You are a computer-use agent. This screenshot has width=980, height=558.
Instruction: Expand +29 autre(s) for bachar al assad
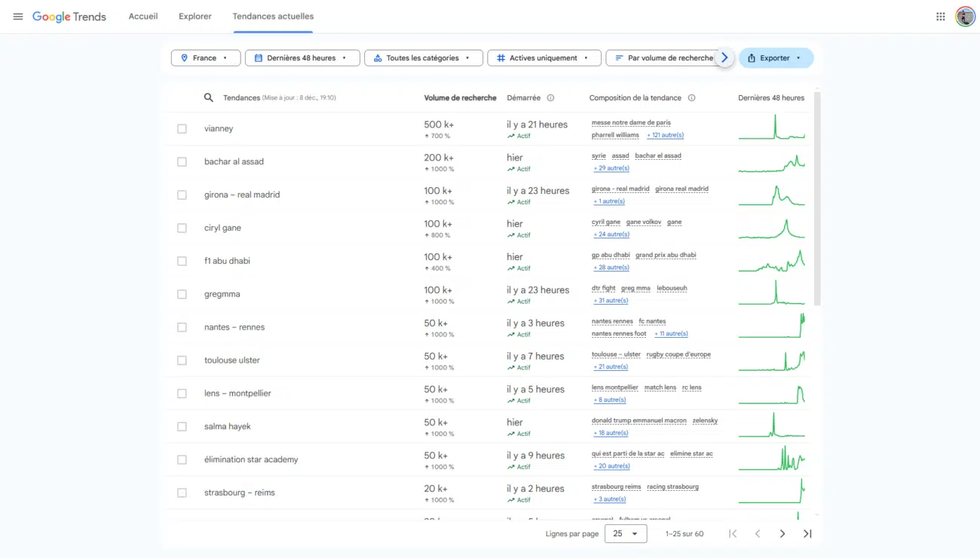click(x=611, y=168)
